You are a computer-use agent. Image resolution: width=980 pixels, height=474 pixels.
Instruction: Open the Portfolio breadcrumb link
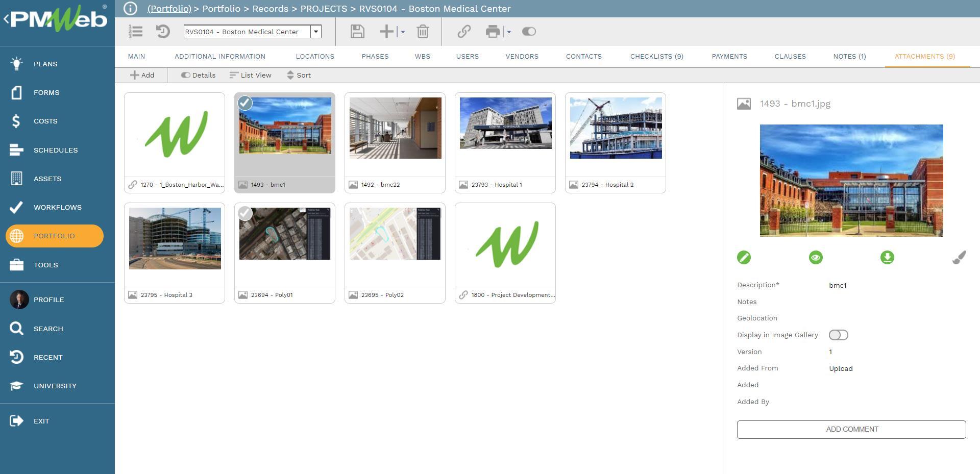click(168, 9)
